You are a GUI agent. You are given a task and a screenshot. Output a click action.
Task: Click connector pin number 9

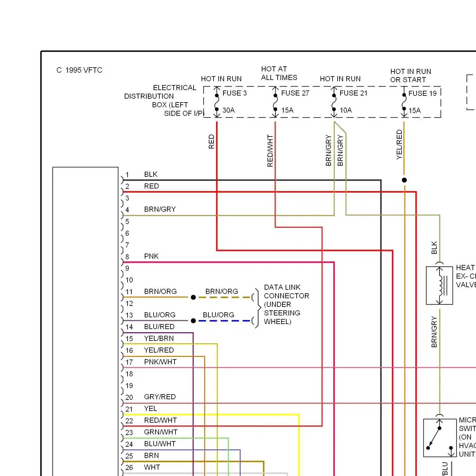pyautogui.click(x=127, y=268)
